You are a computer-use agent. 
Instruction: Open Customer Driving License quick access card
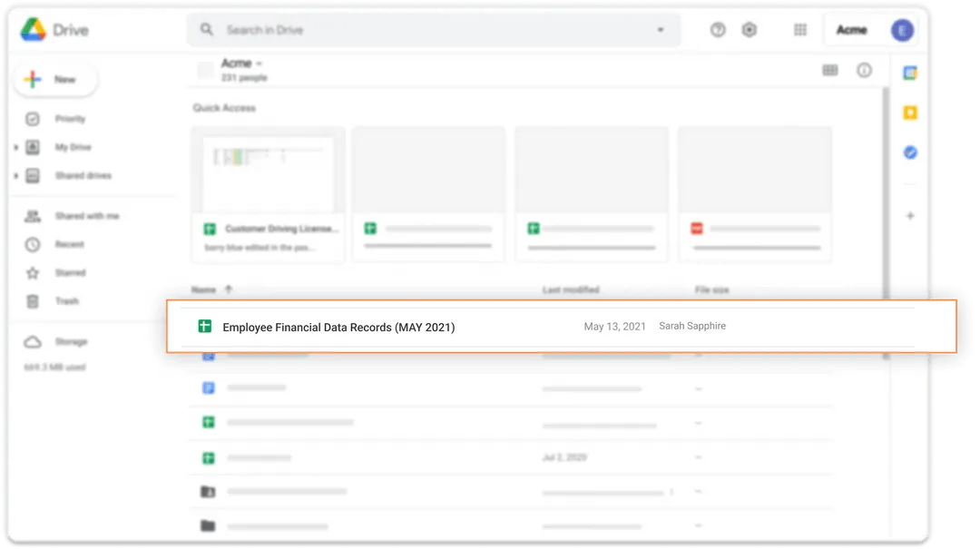268,194
